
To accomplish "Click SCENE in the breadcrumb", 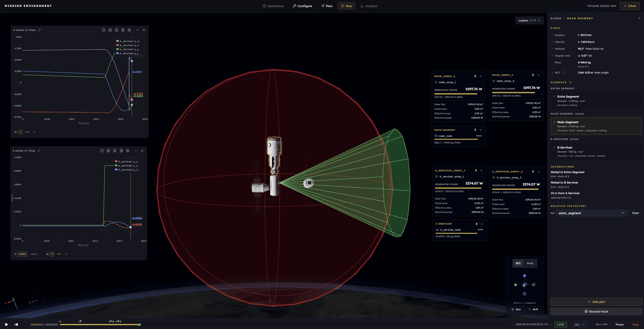I will (556, 19).
